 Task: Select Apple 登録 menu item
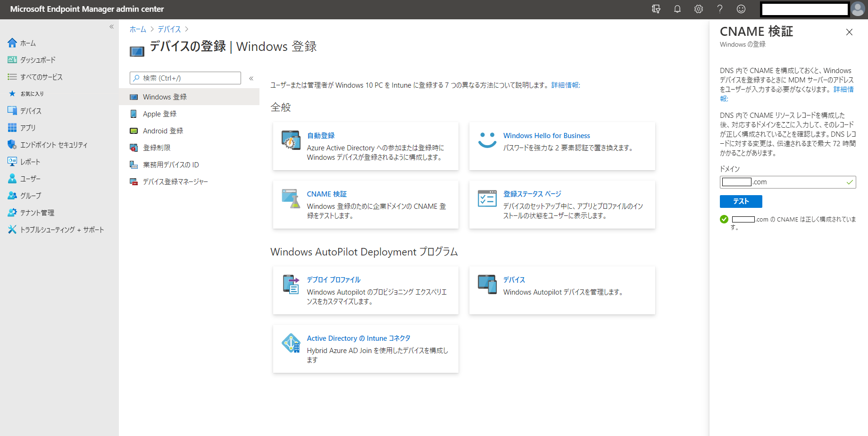click(189, 114)
